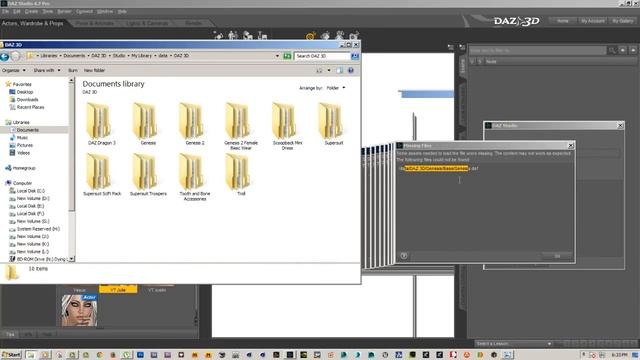Viewport: 640px width, 360px height.
Task: Open the Edit menu in DAZ Studio
Action: [17, 11]
